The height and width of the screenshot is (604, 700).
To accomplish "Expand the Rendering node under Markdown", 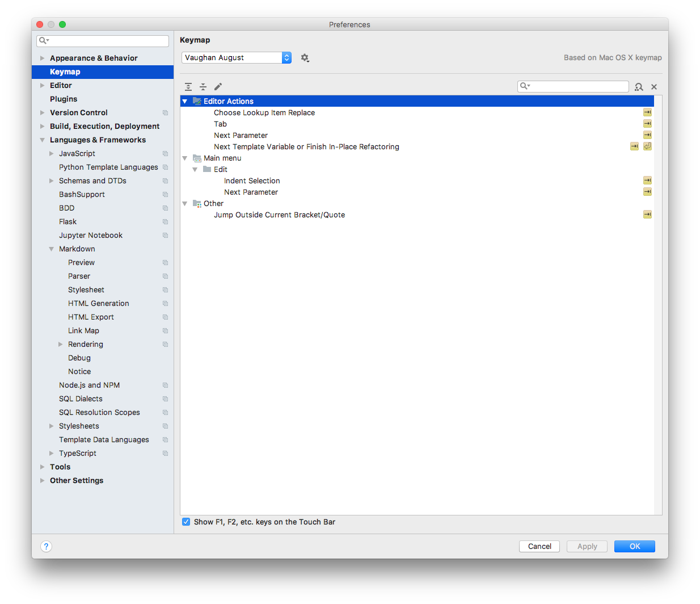I will click(61, 344).
